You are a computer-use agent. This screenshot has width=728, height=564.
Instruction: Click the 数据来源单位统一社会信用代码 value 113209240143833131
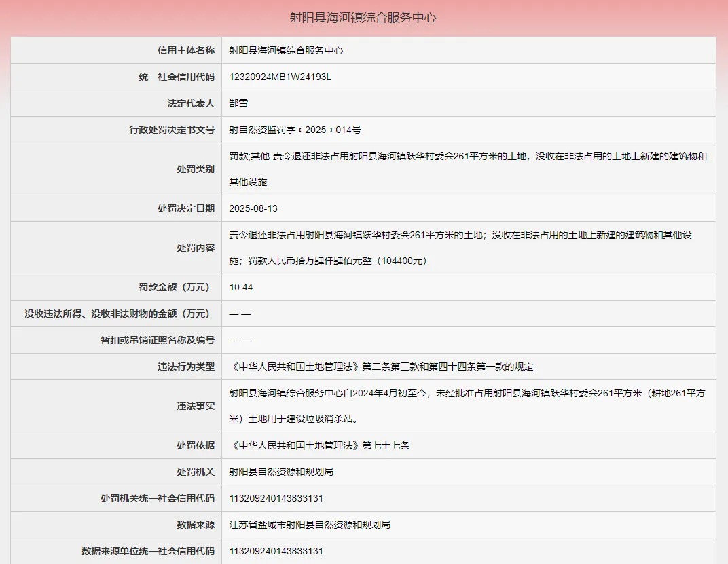pos(276,552)
